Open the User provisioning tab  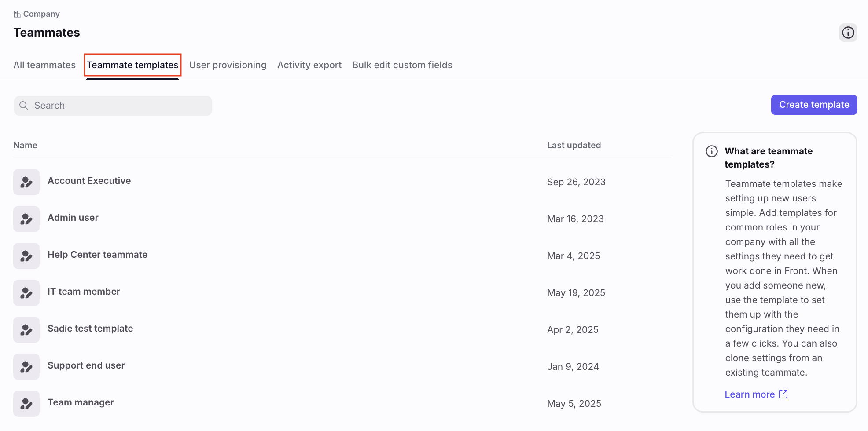pyautogui.click(x=228, y=65)
